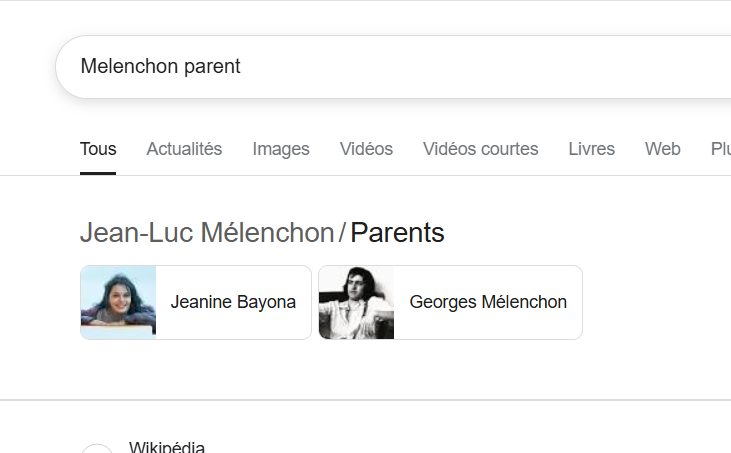Click the Parents heading text
This screenshot has height=453, width=731.
(x=397, y=233)
